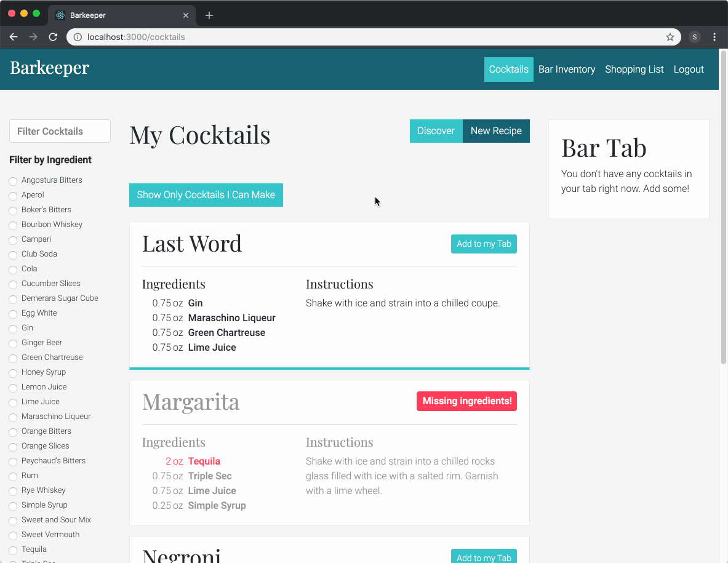Add Last Word to my tab
The width and height of the screenshot is (728, 563).
pyautogui.click(x=484, y=244)
